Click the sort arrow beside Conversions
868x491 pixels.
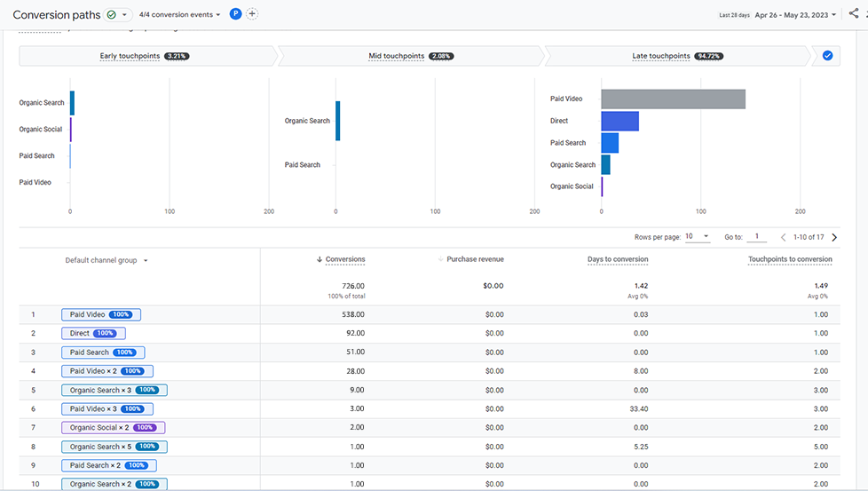pos(320,259)
